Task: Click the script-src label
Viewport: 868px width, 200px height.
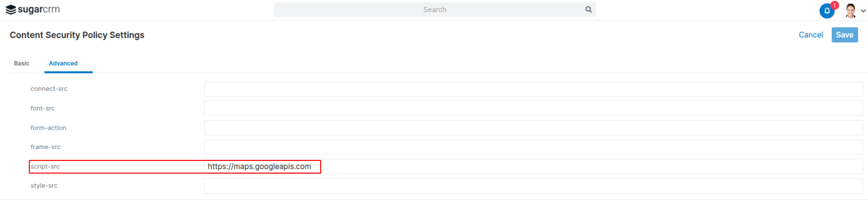Action: pos(45,167)
